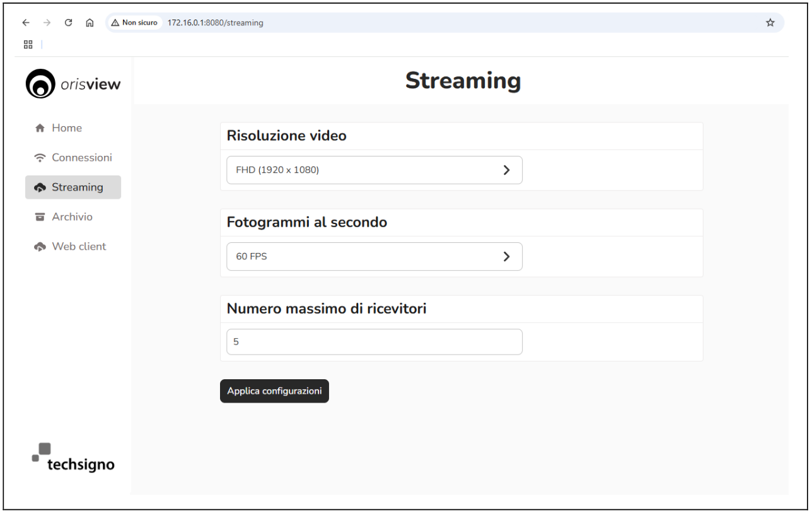Click the bookmark star in the address bar
The width and height of the screenshot is (812, 513).
tap(769, 22)
